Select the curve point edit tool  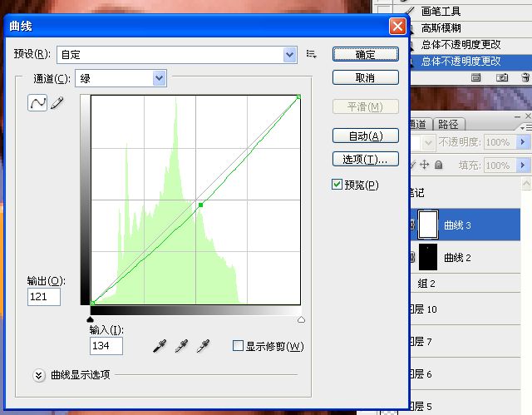pyautogui.click(x=37, y=102)
